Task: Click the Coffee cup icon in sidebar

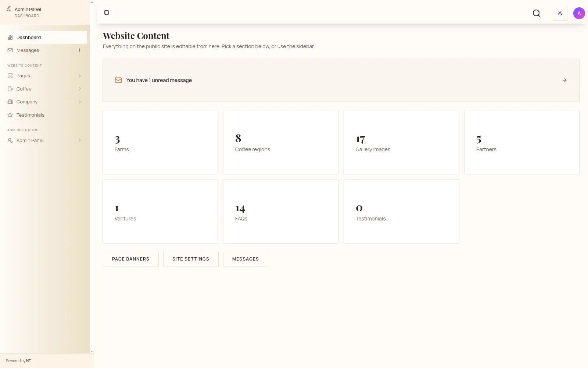Action: pos(10,89)
